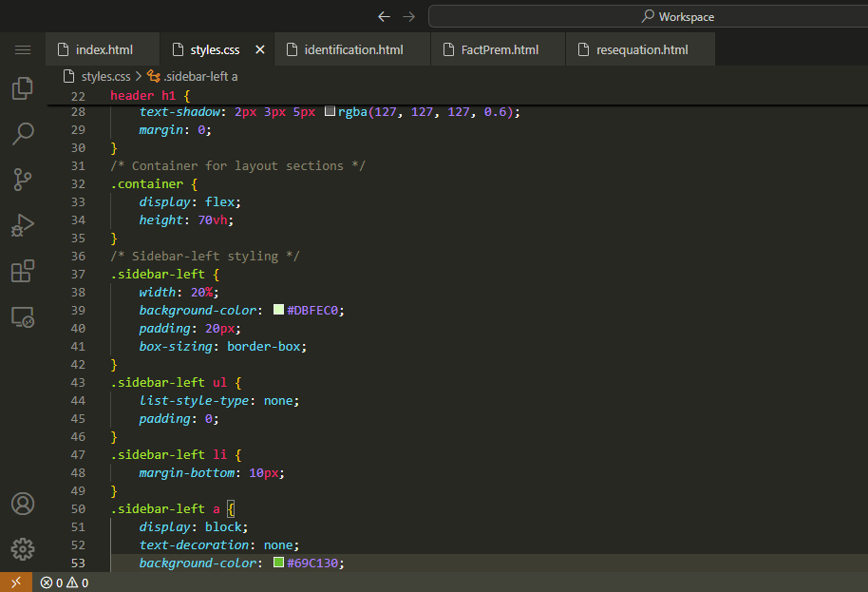Image resolution: width=868 pixels, height=592 pixels.
Task: Open the Explorer view icon
Action: point(23,88)
